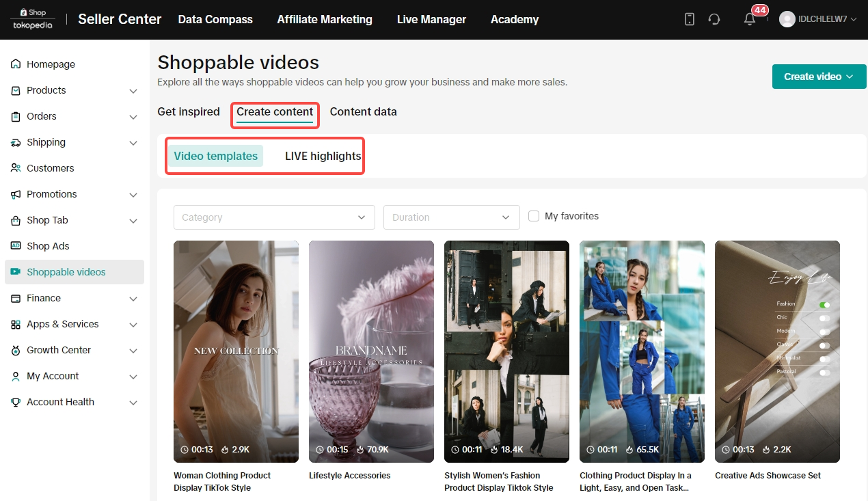
Task: Select the Shop Ads sidebar icon
Action: (x=16, y=246)
